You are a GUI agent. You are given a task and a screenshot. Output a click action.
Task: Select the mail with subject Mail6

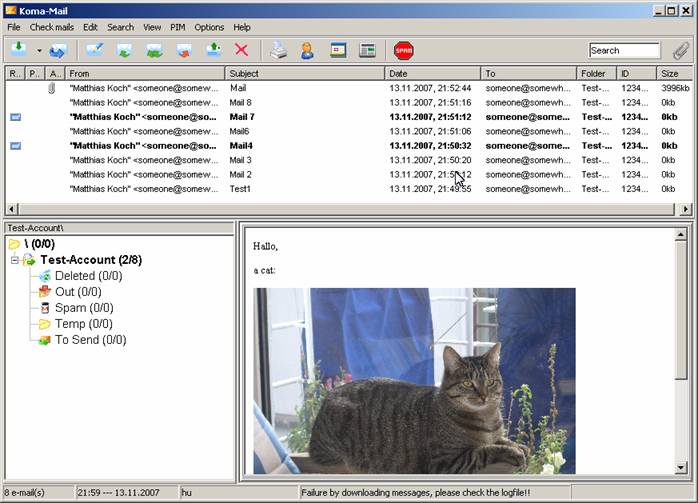click(x=349, y=131)
